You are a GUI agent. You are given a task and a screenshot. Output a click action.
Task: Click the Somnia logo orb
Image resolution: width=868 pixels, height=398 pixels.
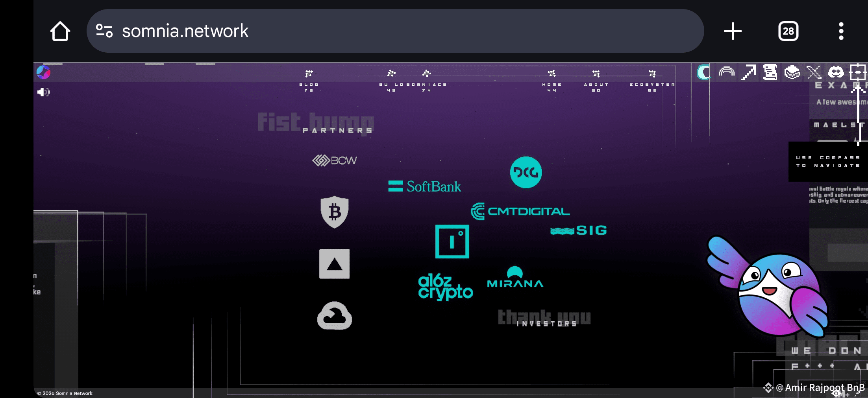point(43,72)
